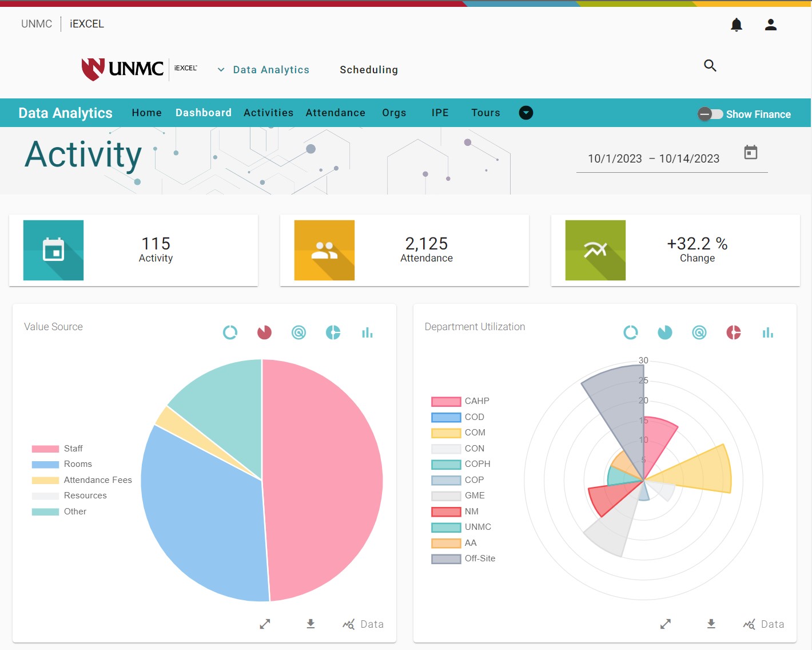
Task: Switch Department Utilization to pie chart
Action: pyautogui.click(x=664, y=332)
